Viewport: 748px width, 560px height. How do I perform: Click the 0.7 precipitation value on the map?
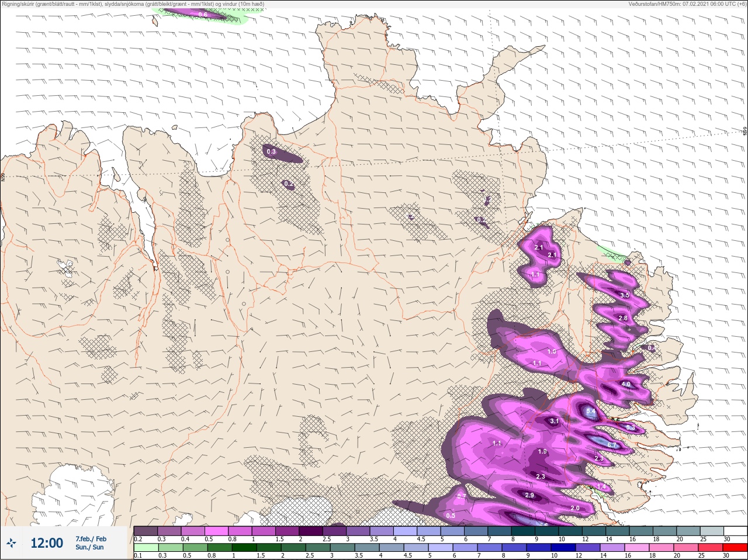point(462,496)
